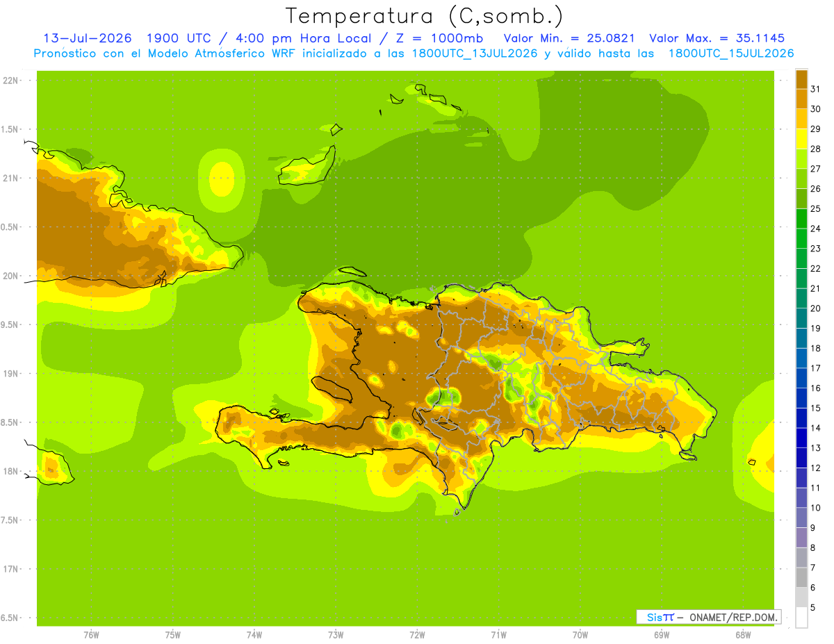Click legend label "24"

(x=815, y=229)
